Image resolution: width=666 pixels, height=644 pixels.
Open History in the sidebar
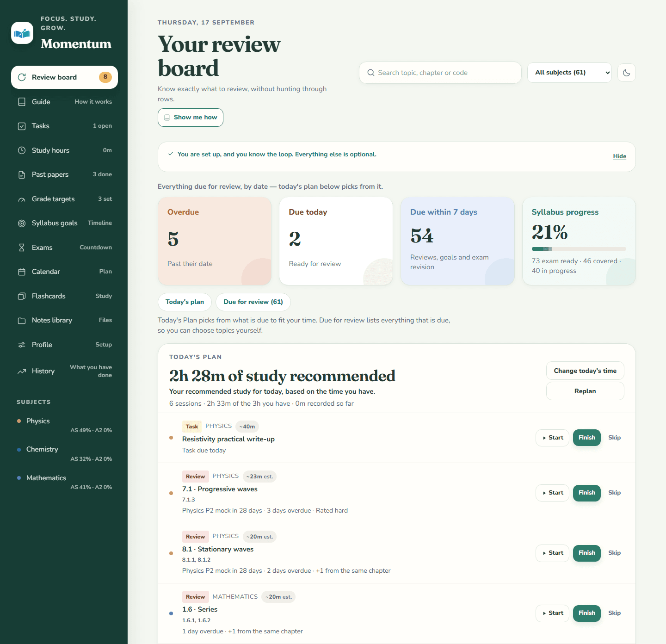pyautogui.click(x=64, y=371)
